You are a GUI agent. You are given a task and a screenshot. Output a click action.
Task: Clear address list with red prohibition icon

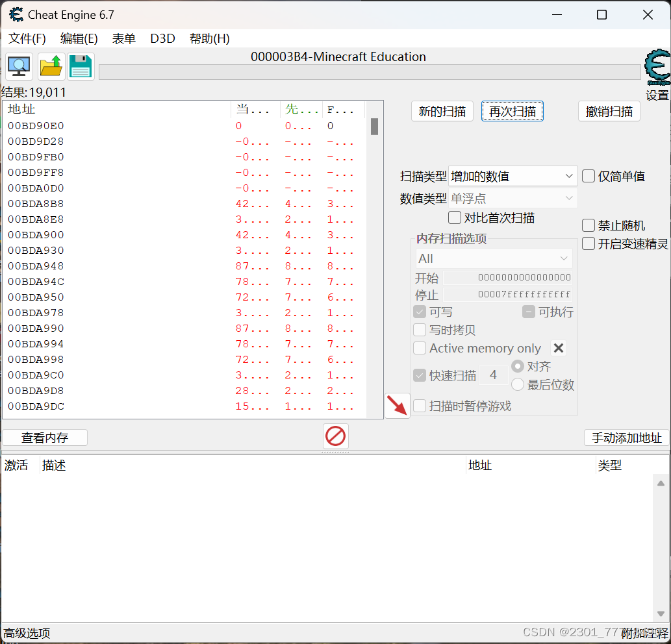pyautogui.click(x=335, y=437)
